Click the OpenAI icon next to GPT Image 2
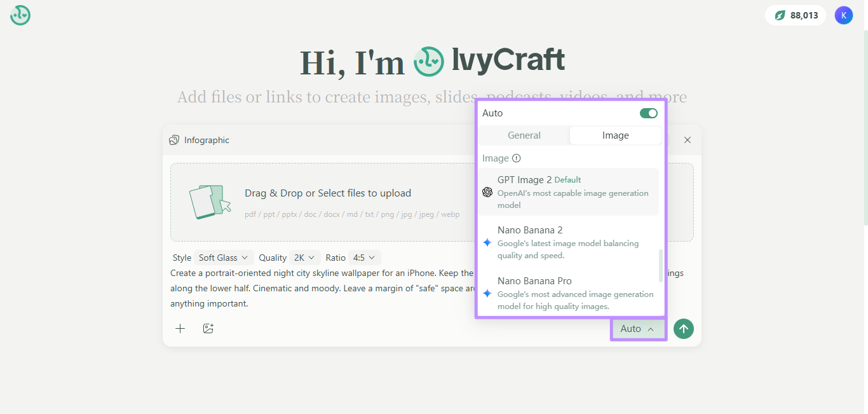The image size is (868, 414). 487,192
